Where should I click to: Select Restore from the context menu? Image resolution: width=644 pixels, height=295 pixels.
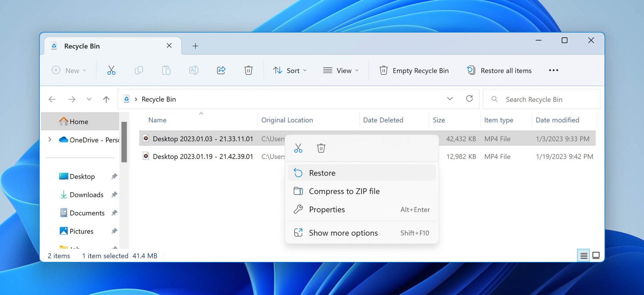click(x=322, y=172)
